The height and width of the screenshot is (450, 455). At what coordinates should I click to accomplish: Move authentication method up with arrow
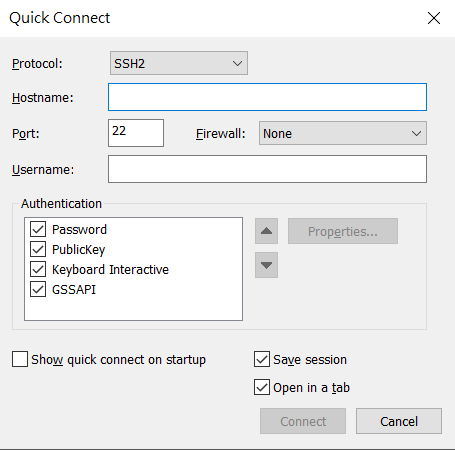(266, 231)
